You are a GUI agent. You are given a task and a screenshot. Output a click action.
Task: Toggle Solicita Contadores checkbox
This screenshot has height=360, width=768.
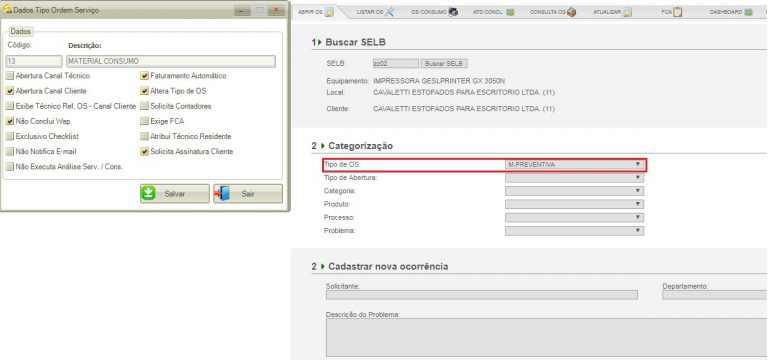[144, 106]
